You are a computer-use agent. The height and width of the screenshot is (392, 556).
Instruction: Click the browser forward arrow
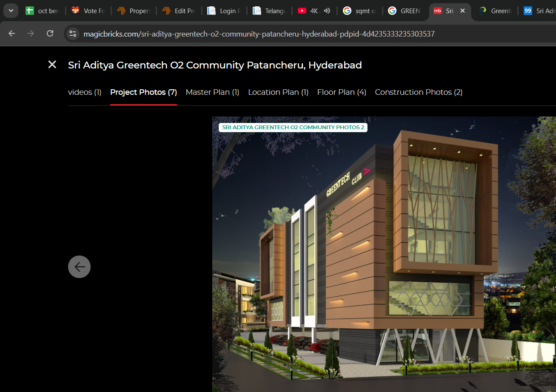tap(31, 34)
